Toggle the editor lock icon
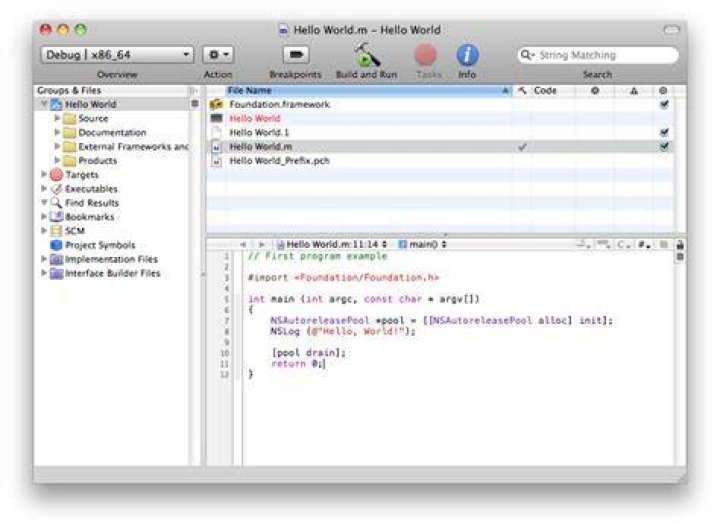The image size is (720, 529). (680, 245)
